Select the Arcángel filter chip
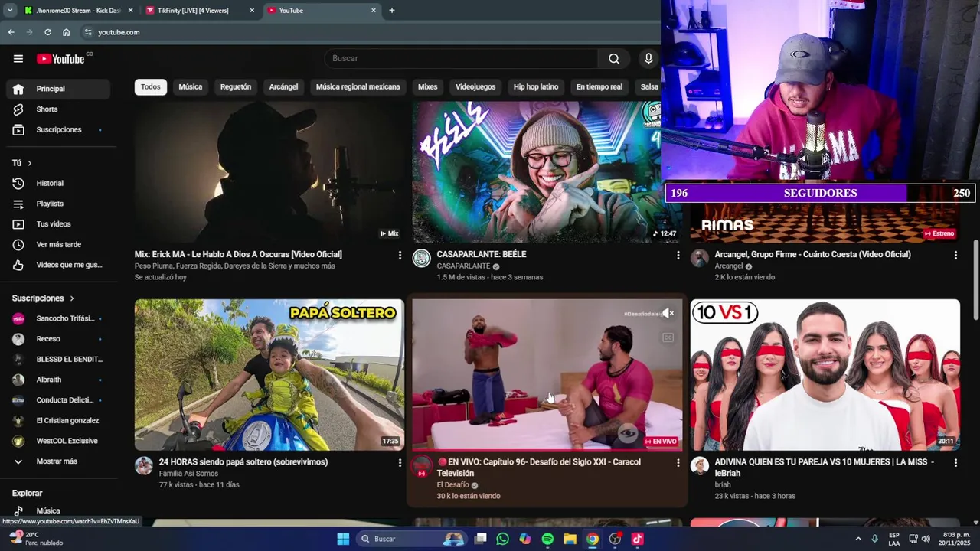This screenshot has height=551, width=980. pyautogui.click(x=283, y=86)
